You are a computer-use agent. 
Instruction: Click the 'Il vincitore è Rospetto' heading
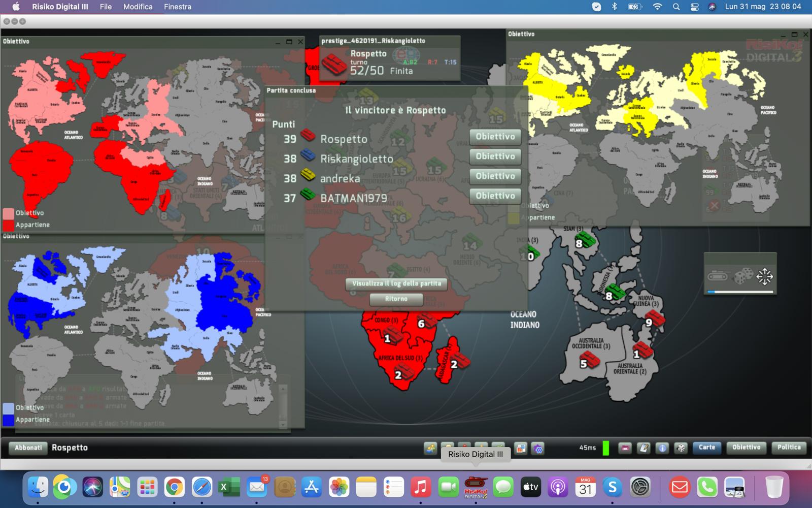[395, 110]
